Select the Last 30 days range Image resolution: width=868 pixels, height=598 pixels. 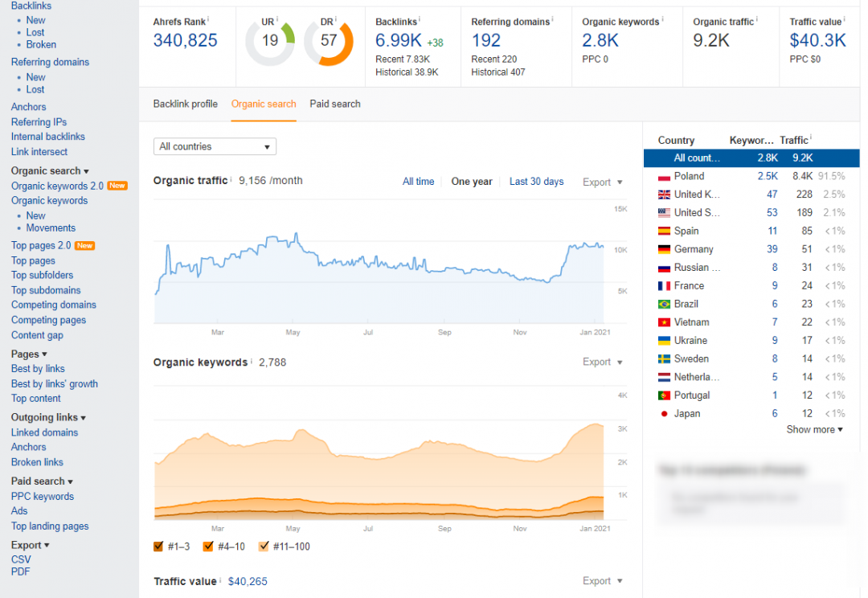click(x=536, y=182)
